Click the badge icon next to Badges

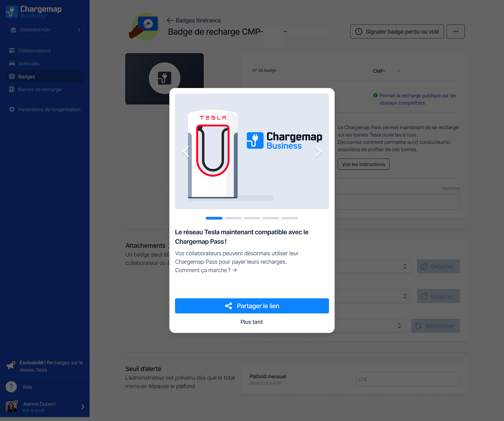click(12, 77)
